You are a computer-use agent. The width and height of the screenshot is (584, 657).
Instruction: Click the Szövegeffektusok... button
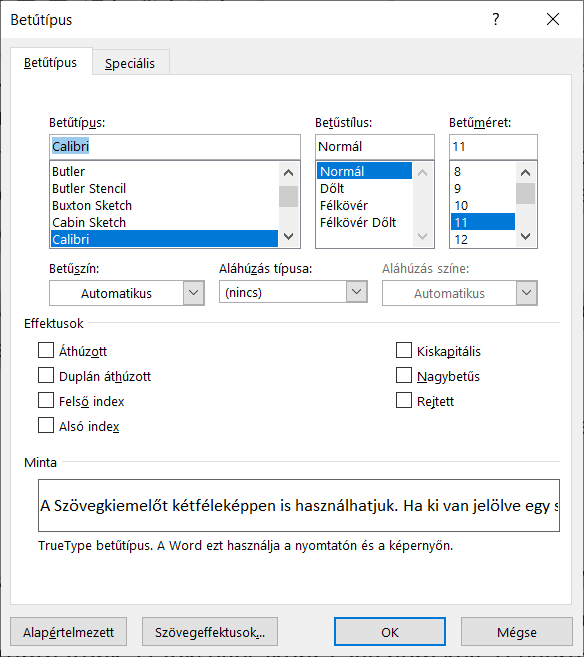210,632
